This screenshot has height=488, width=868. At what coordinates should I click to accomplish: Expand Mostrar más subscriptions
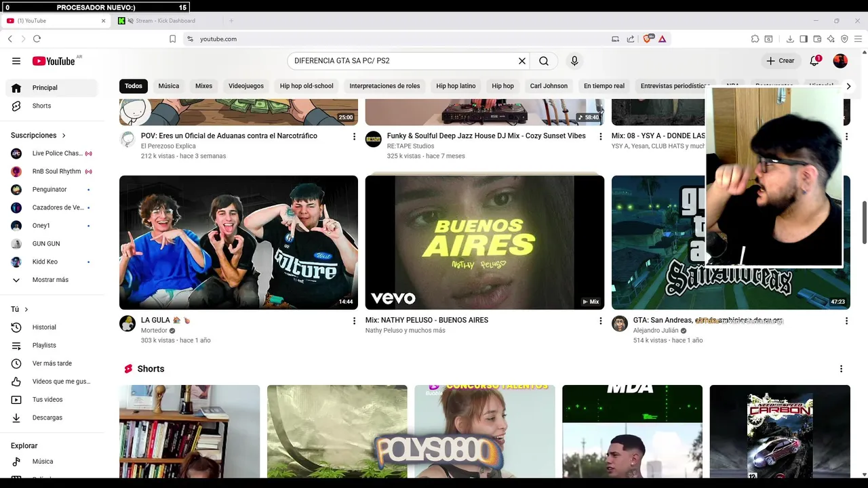[52, 280]
